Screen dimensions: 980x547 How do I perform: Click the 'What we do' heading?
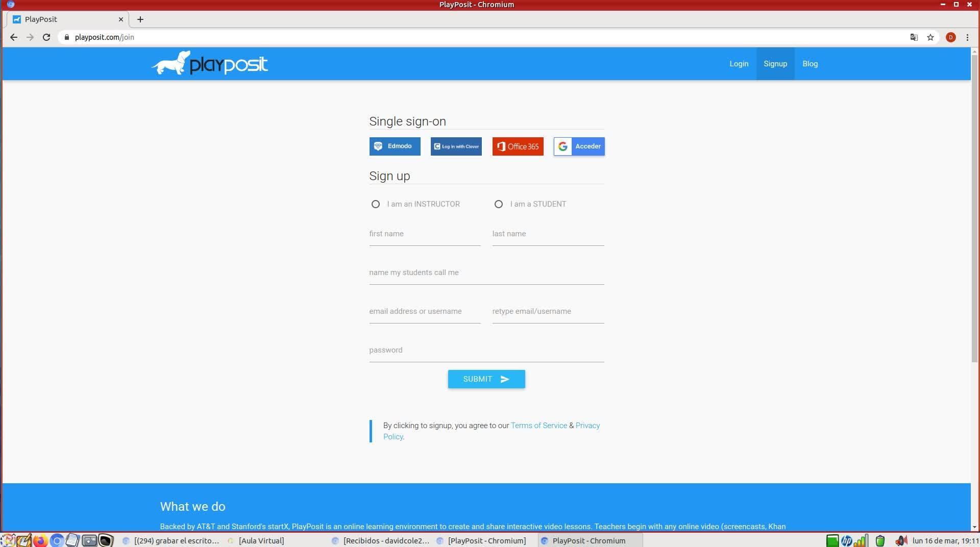click(192, 507)
